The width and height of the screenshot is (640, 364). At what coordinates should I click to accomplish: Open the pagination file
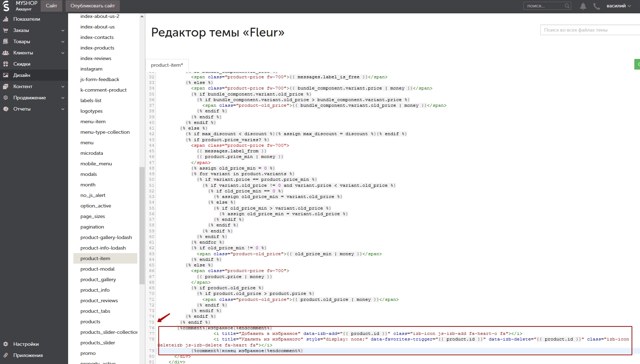tap(92, 227)
